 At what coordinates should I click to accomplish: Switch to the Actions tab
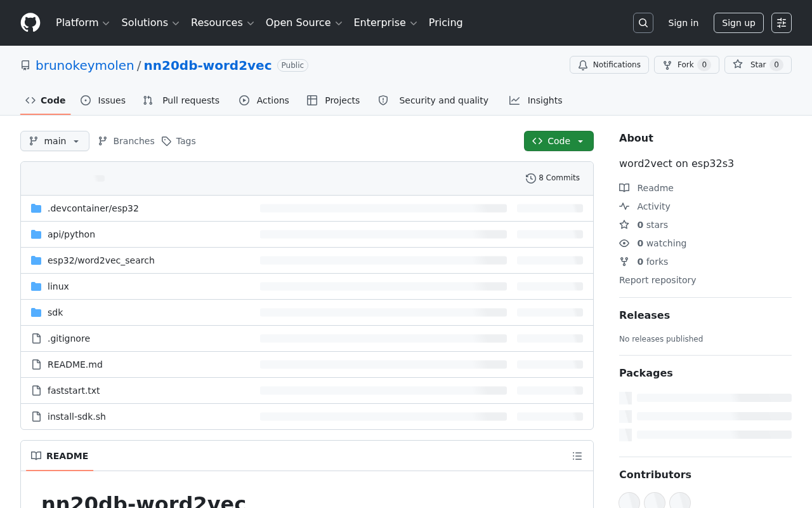click(264, 100)
